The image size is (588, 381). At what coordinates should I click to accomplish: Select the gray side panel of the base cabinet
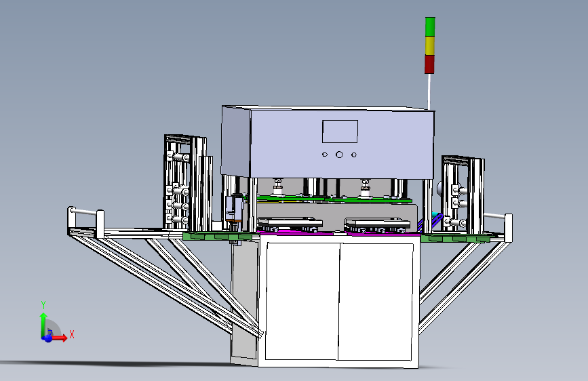245,300
